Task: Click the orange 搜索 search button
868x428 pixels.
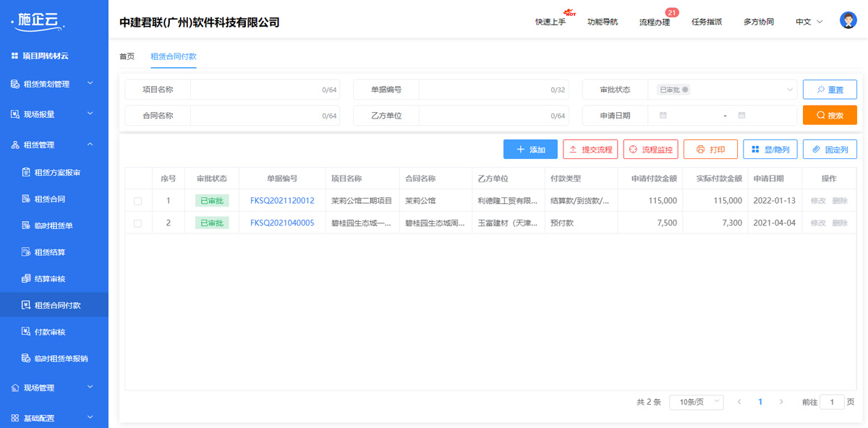Action: pyautogui.click(x=830, y=115)
